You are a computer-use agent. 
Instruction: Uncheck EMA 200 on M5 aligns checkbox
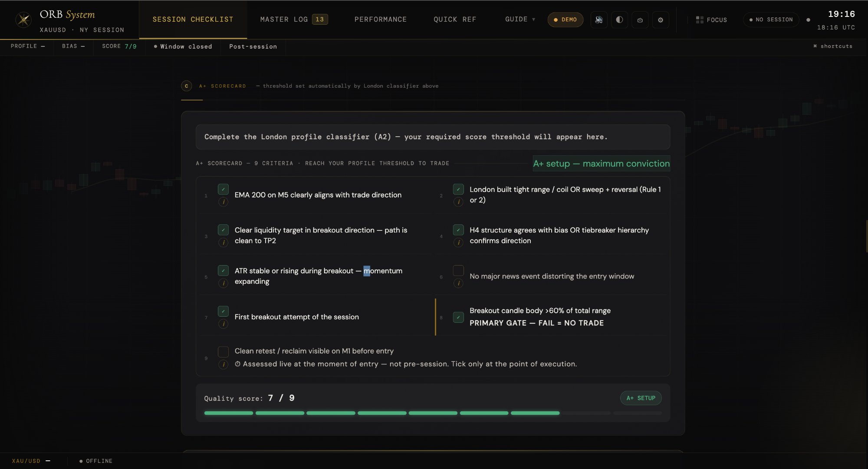[223, 189]
